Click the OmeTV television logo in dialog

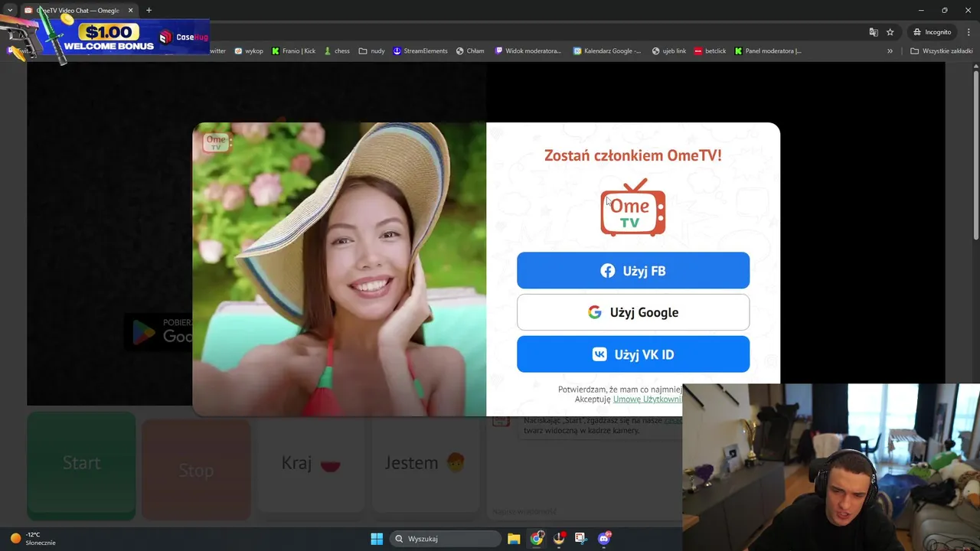[632, 207]
